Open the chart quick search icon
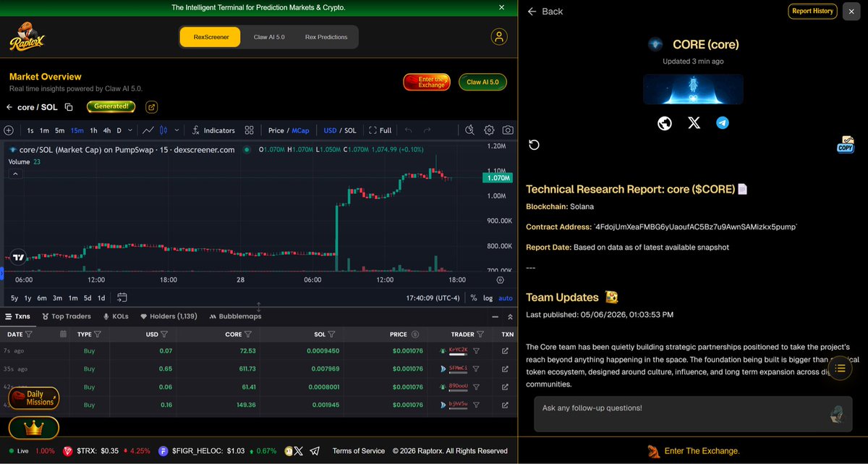Image resolution: width=868 pixels, height=464 pixels. click(x=469, y=130)
